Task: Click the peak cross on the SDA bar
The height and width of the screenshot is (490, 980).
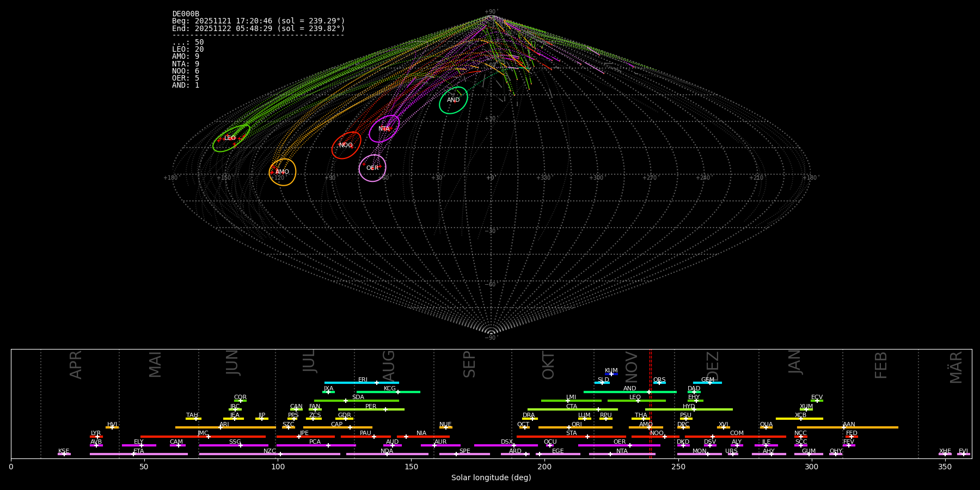Action: click(345, 401)
